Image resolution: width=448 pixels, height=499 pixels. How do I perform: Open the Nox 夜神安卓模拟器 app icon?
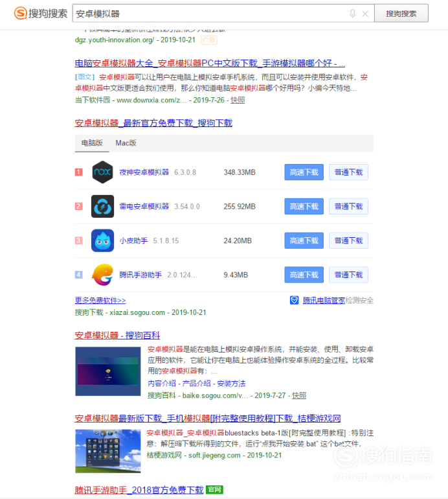[102, 172]
